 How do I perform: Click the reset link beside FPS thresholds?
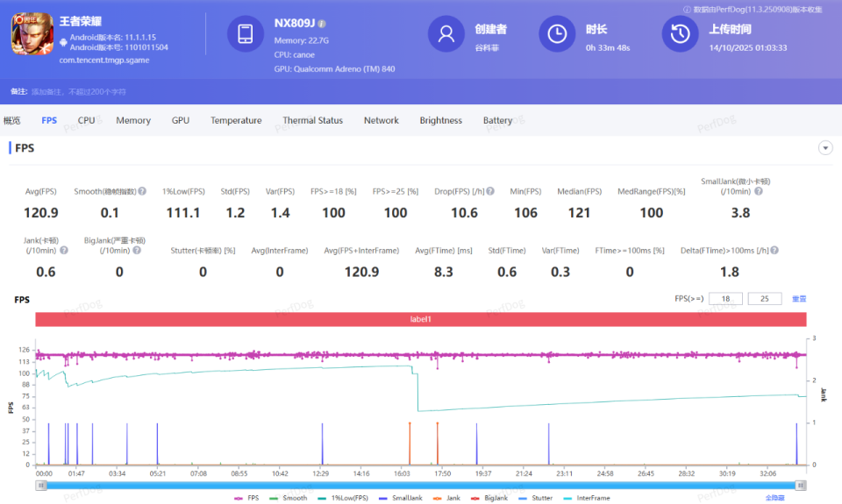click(x=798, y=299)
